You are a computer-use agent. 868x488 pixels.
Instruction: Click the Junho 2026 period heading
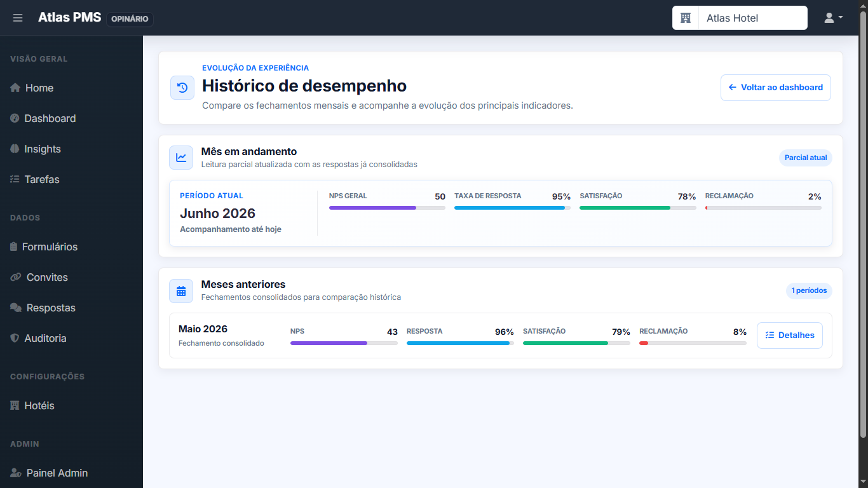217,213
